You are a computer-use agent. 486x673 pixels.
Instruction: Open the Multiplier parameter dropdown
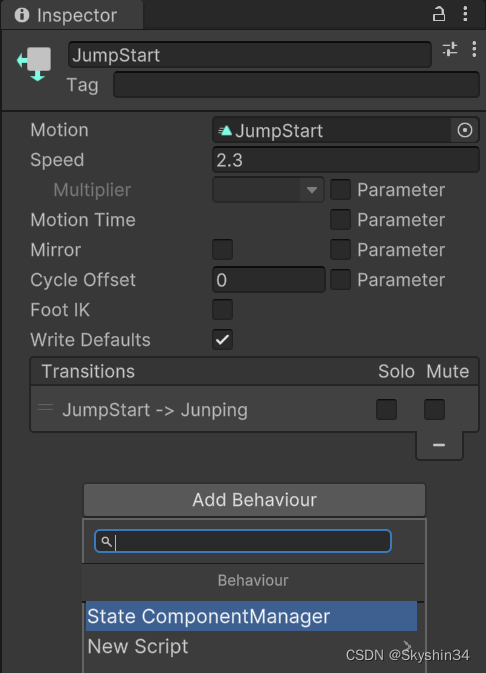pos(268,190)
